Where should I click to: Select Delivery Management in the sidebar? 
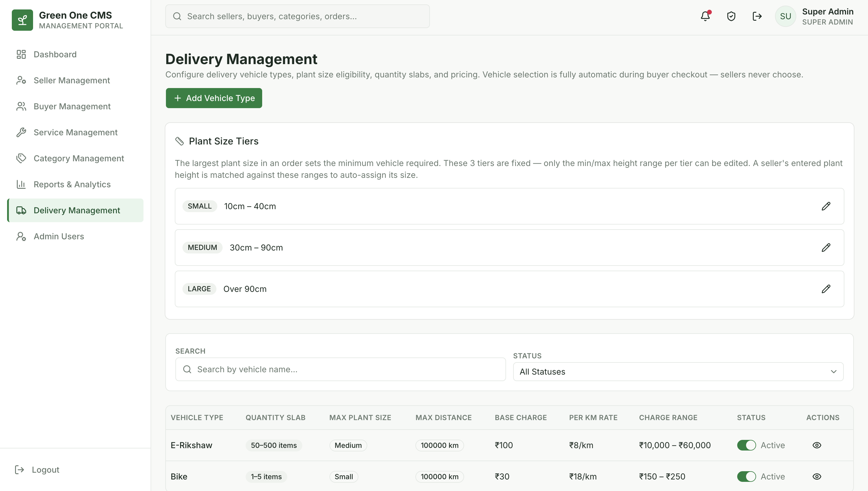[x=75, y=210]
